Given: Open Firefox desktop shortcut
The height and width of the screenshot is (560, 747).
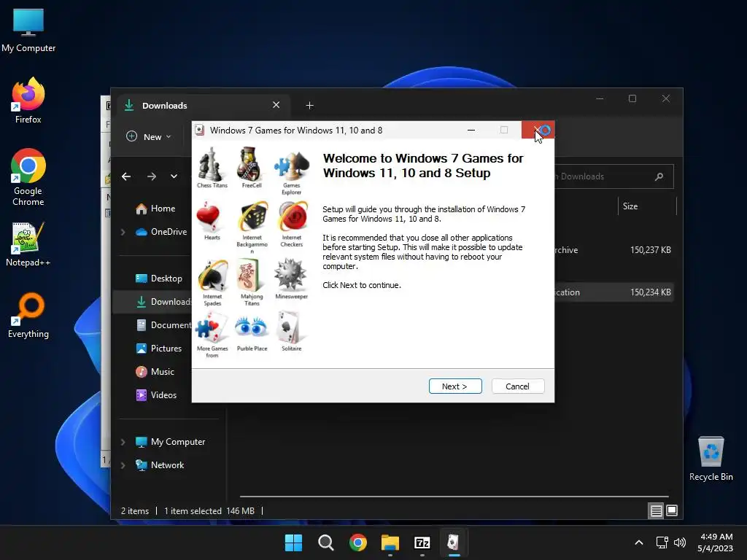Looking at the screenshot, I should tap(28, 101).
